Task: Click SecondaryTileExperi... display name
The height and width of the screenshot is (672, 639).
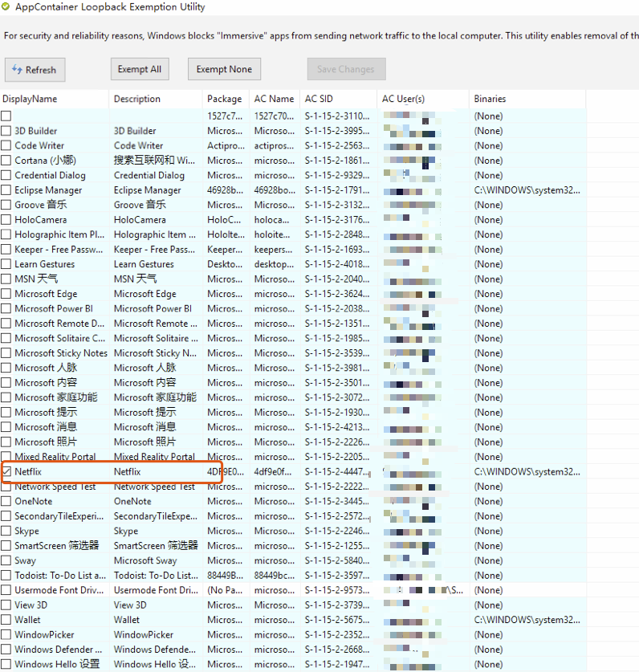Action: pos(59,516)
